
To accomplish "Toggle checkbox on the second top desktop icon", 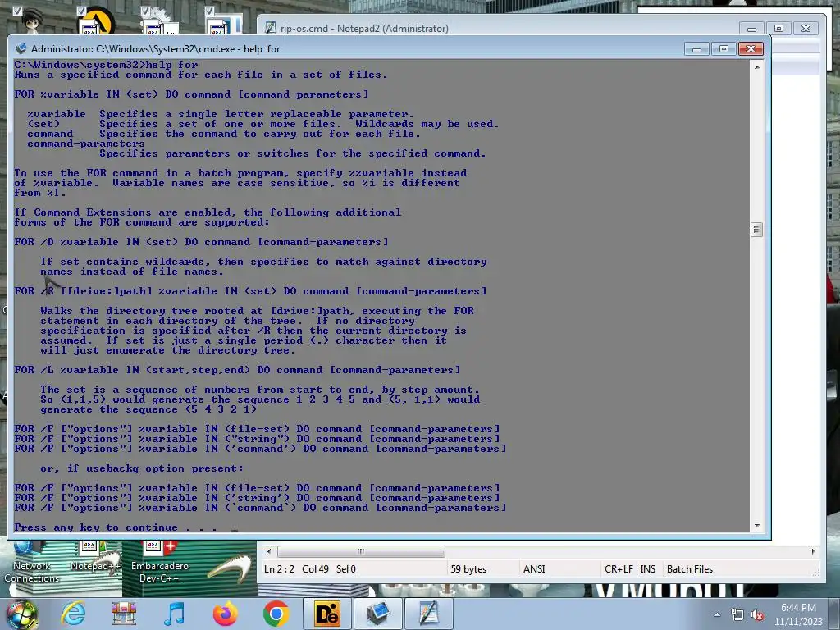I will click(81, 11).
